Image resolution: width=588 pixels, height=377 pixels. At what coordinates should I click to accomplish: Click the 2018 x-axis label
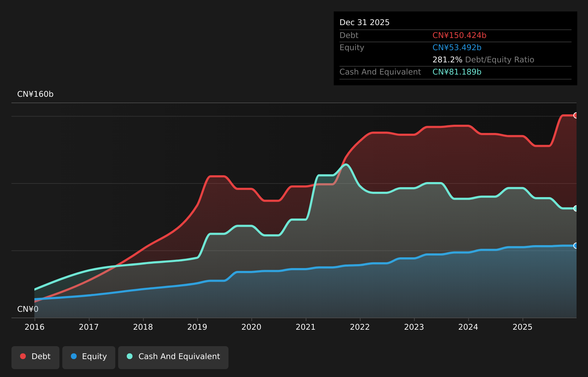143,327
